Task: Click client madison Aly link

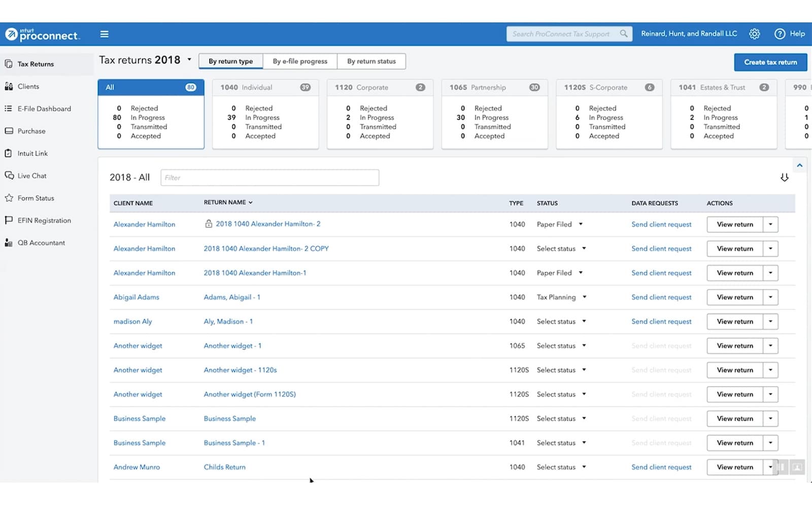Action: tap(133, 322)
